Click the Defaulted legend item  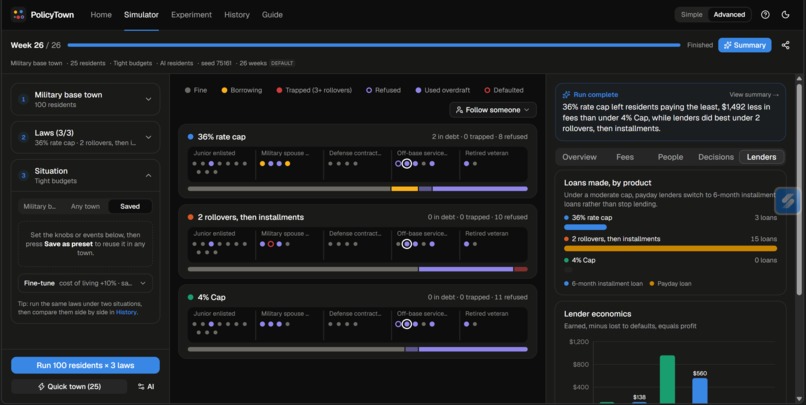504,90
